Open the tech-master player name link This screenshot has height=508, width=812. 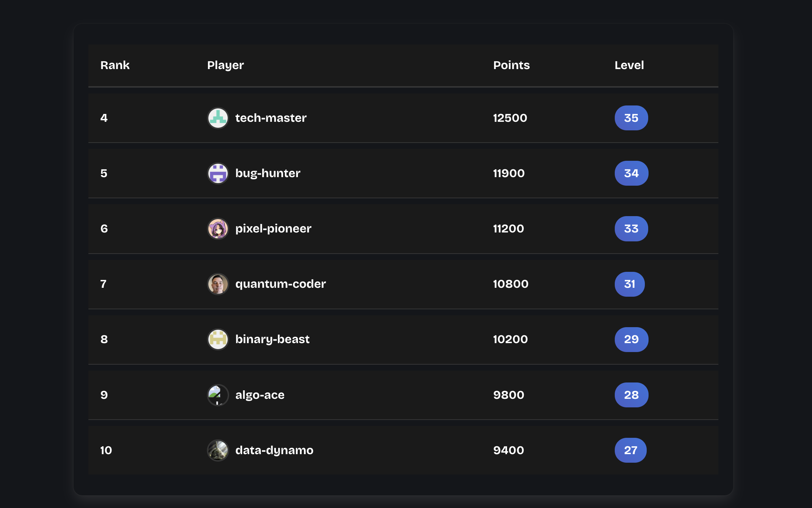coord(271,118)
